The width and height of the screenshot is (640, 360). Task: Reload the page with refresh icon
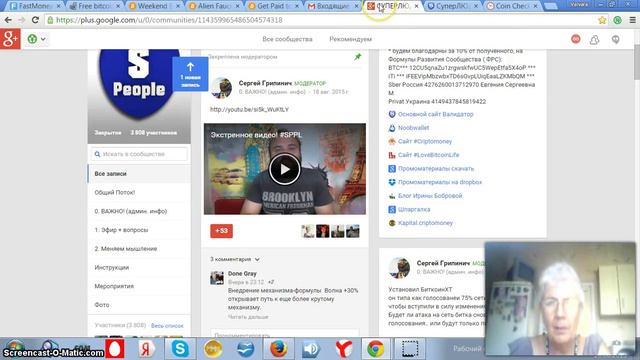point(35,20)
